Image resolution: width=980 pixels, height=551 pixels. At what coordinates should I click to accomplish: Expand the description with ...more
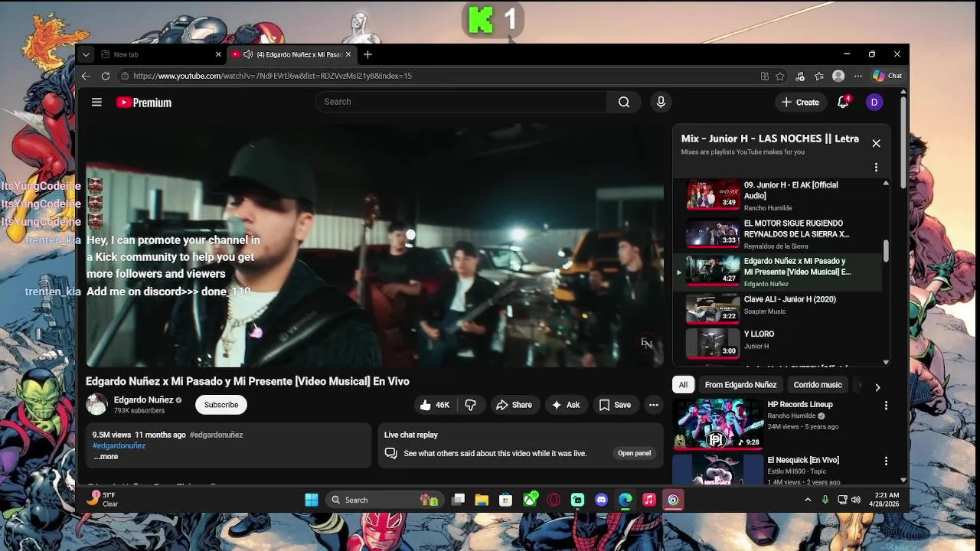pos(106,457)
